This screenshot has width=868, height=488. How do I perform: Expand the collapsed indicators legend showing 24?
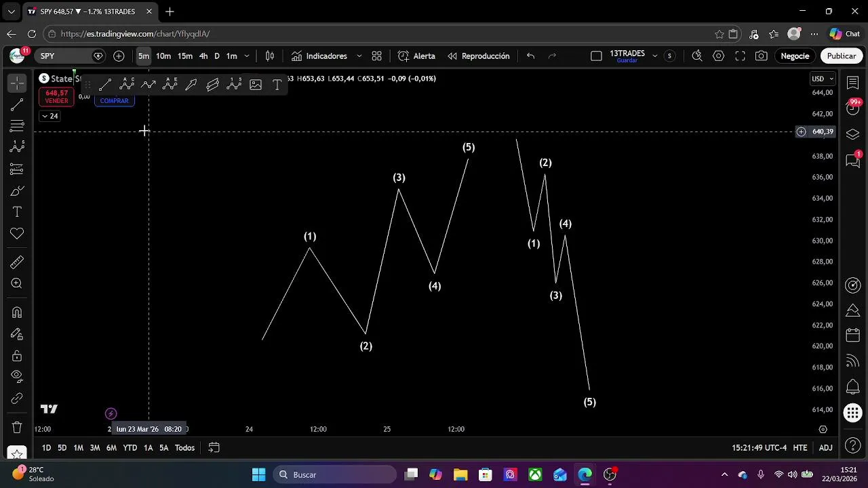tap(50, 116)
